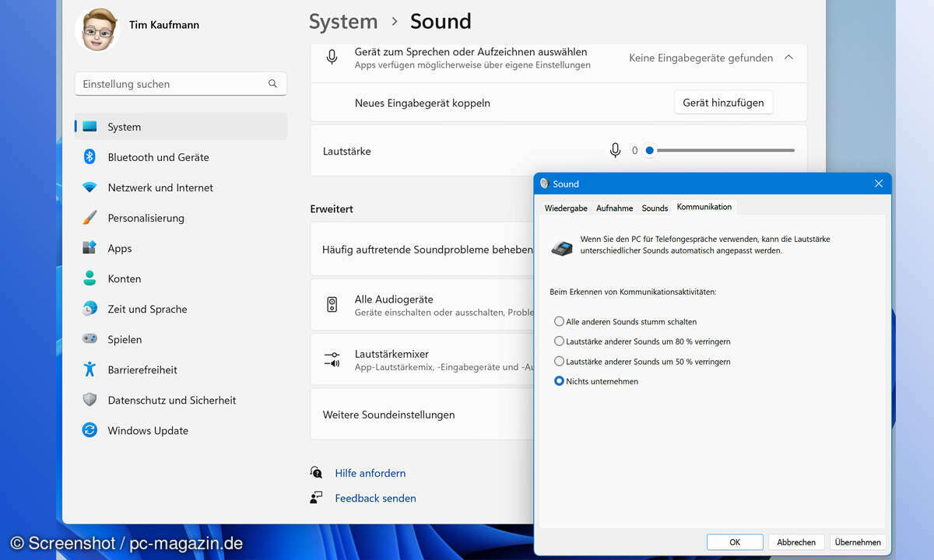
Task: Click the search magnifier icon
Action: tap(272, 84)
